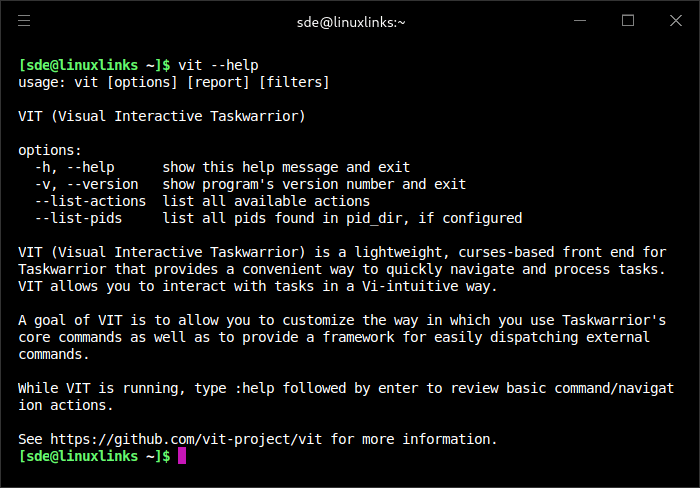Click the bottom green [sde@linuxlinks ~]$ prompt

(x=94, y=456)
